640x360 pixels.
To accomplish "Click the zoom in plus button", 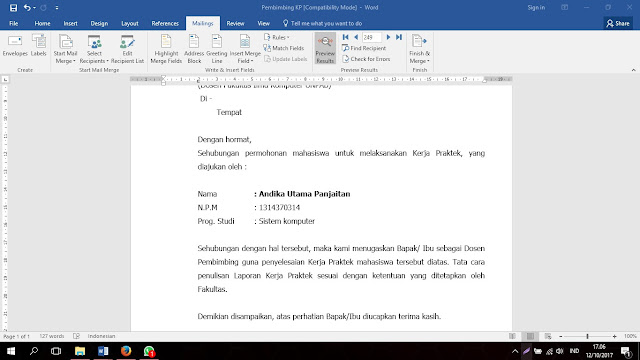I will 615,336.
